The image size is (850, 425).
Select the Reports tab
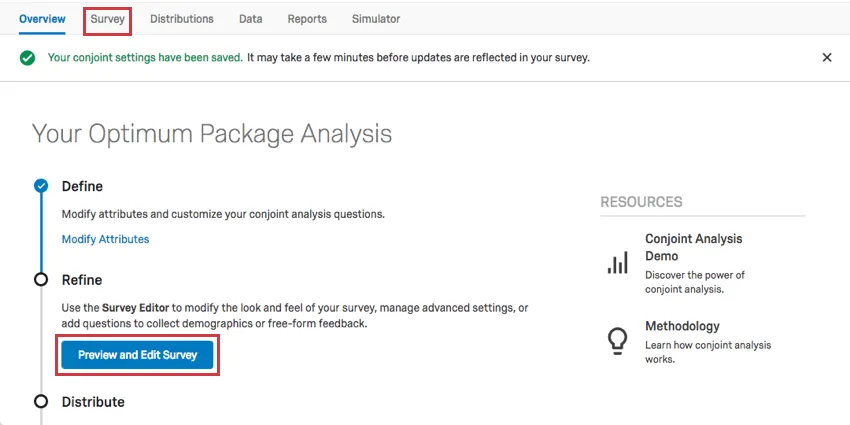tap(307, 19)
